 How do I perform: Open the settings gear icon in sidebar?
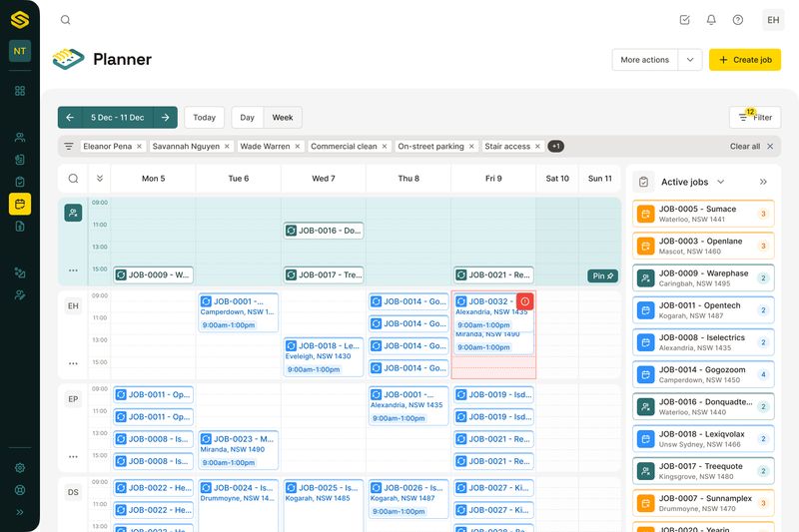click(20, 468)
